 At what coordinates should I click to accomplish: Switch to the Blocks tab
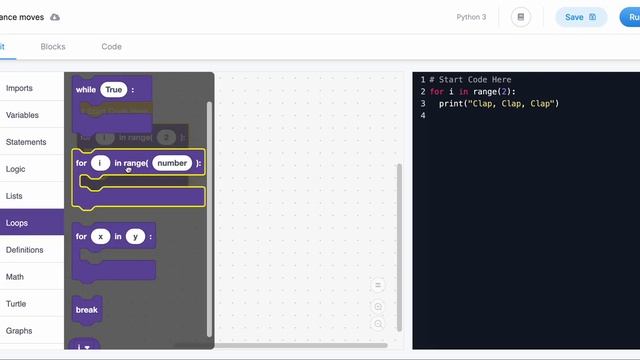pos(53,47)
